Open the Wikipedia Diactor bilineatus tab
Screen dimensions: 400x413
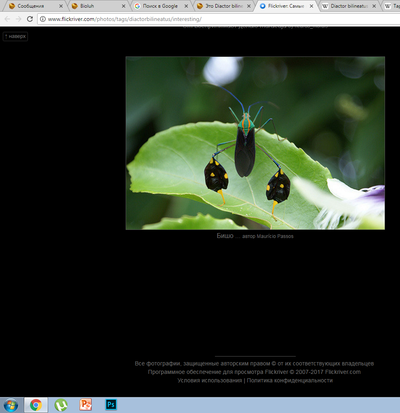[x=347, y=6]
